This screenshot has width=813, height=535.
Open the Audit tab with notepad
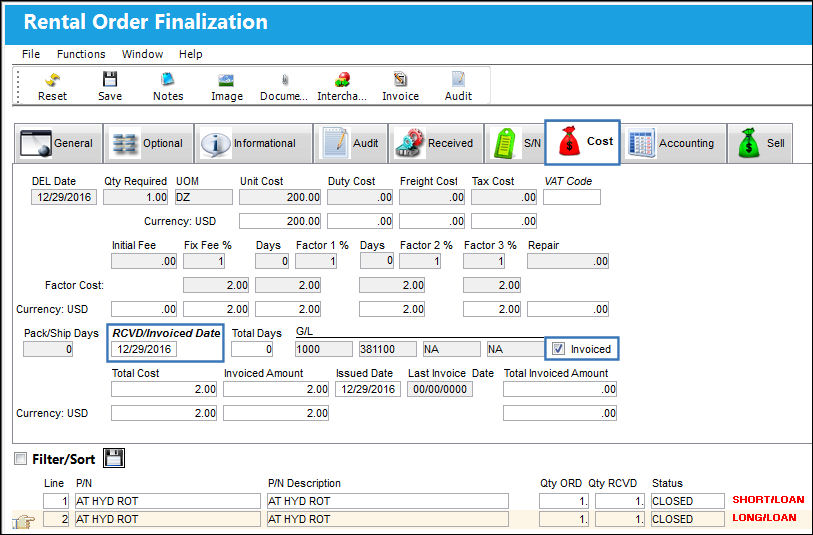[x=351, y=144]
